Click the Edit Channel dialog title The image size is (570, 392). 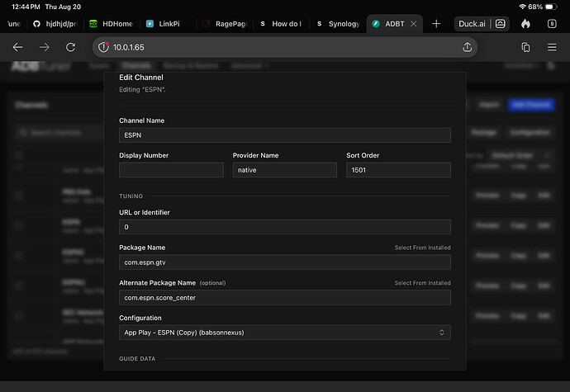click(x=141, y=78)
